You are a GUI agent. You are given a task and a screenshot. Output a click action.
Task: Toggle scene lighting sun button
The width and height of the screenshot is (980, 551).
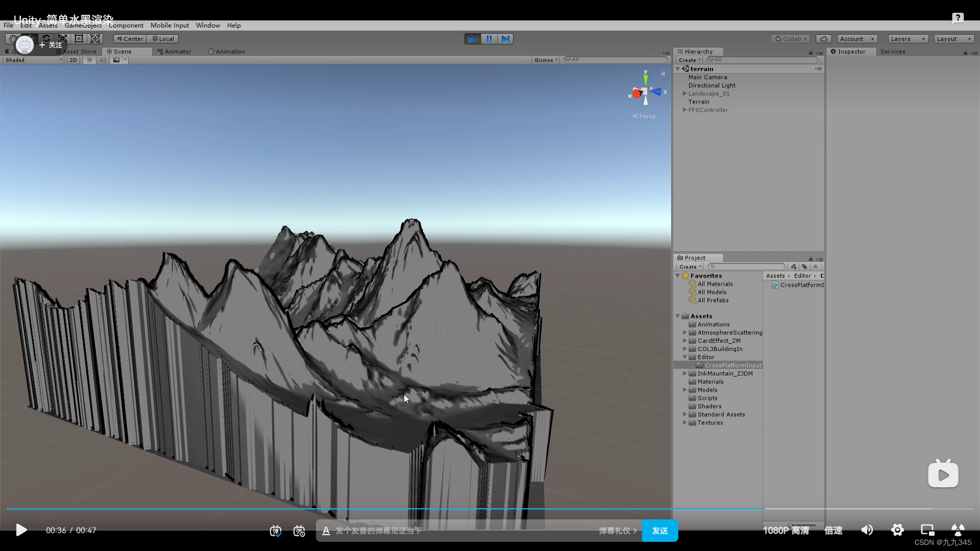89,60
